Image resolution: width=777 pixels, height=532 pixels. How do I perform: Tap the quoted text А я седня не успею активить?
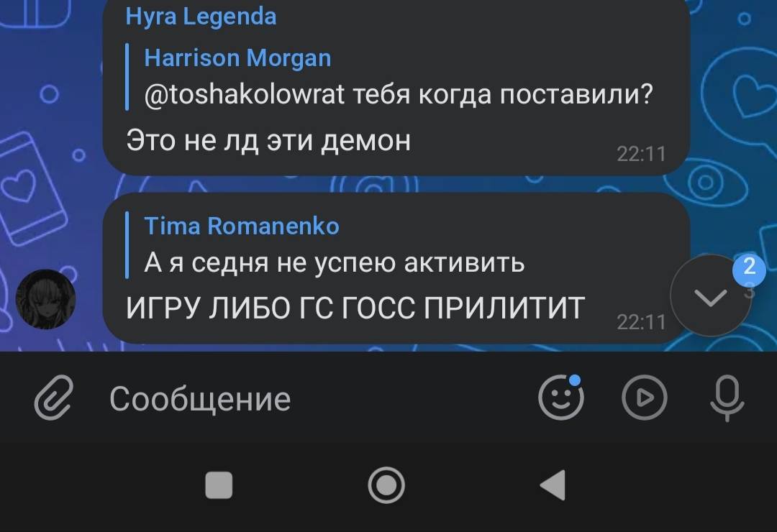[x=334, y=262]
